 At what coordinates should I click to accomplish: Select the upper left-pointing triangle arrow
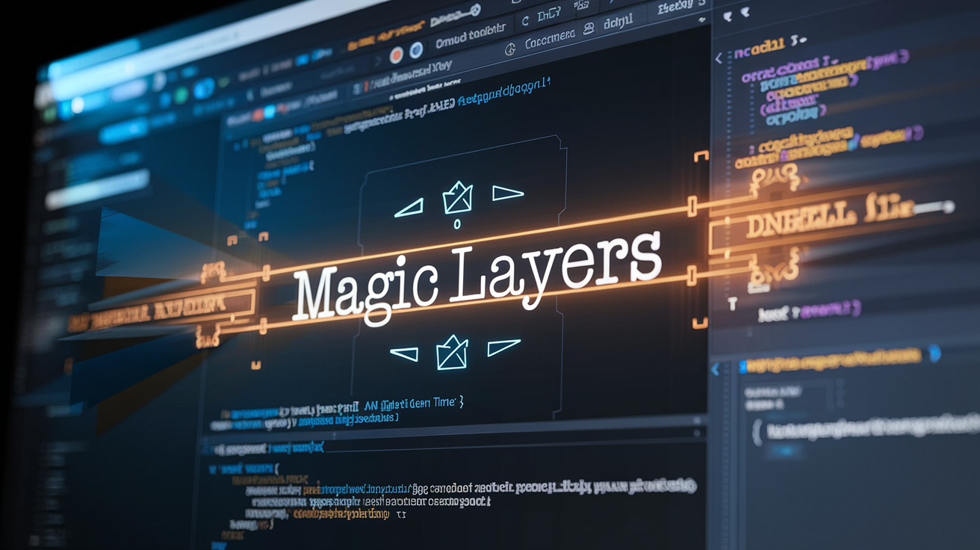click(408, 208)
